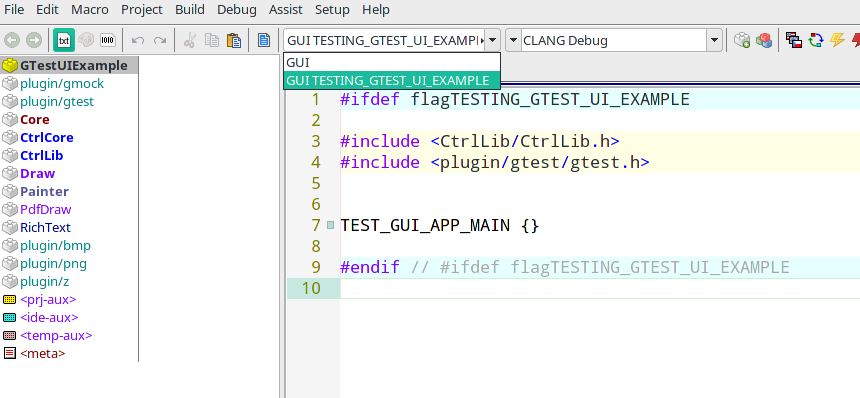Click the colored blocks organizer icon
This screenshot has width=860, height=398.
tap(764, 40)
